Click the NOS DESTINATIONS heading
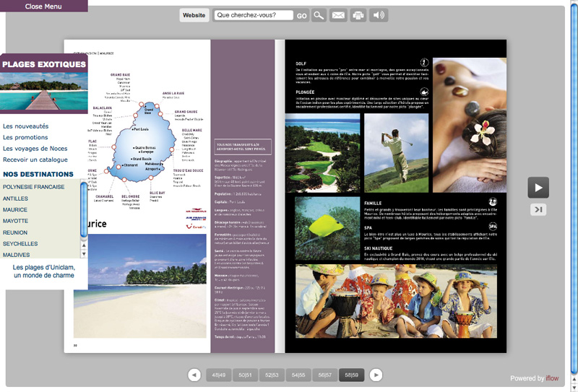Image resolution: width=578 pixels, height=392 pixels. 38,174
